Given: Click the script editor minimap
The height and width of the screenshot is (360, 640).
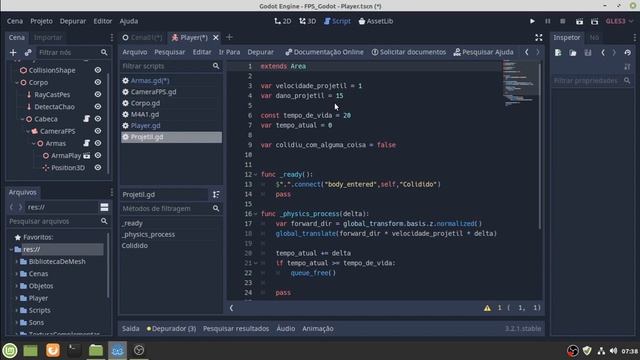Looking at the screenshot, I should (x=520, y=84).
